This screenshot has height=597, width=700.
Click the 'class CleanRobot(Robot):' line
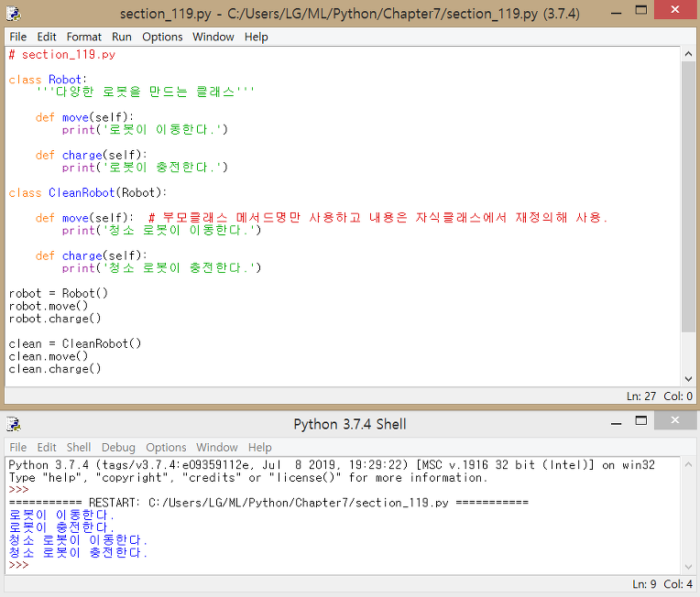tap(88, 193)
